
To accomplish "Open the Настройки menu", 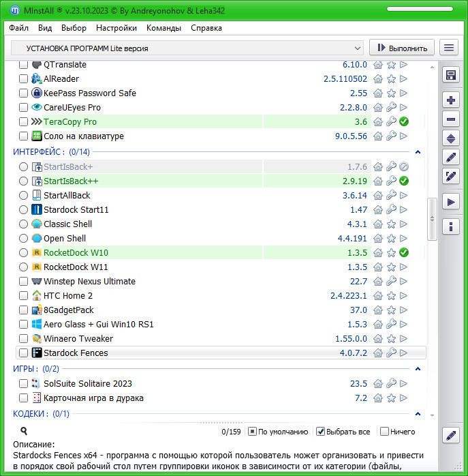I will pos(116,28).
